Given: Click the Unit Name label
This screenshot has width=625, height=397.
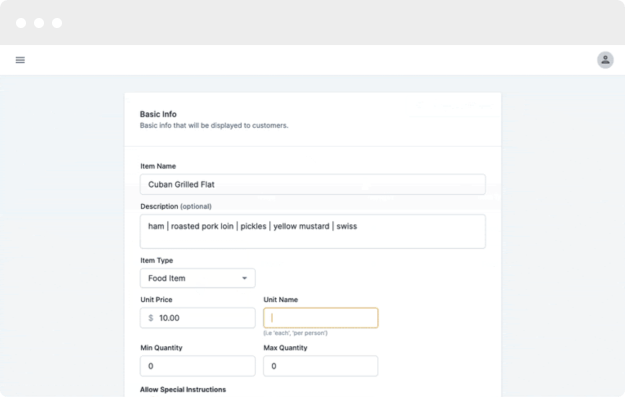Looking at the screenshot, I should 281,299.
